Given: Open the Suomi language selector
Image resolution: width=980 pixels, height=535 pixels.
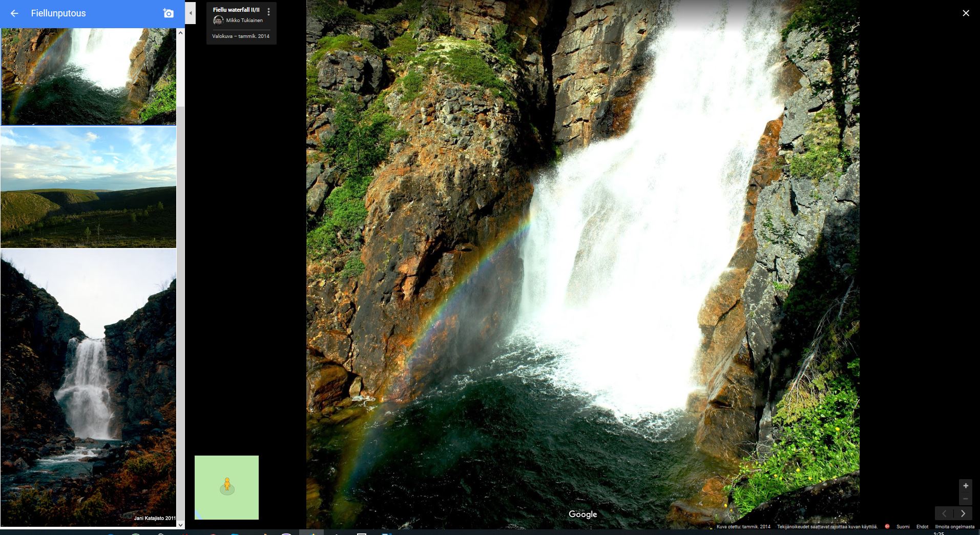Looking at the screenshot, I should (x=903, y=527).
